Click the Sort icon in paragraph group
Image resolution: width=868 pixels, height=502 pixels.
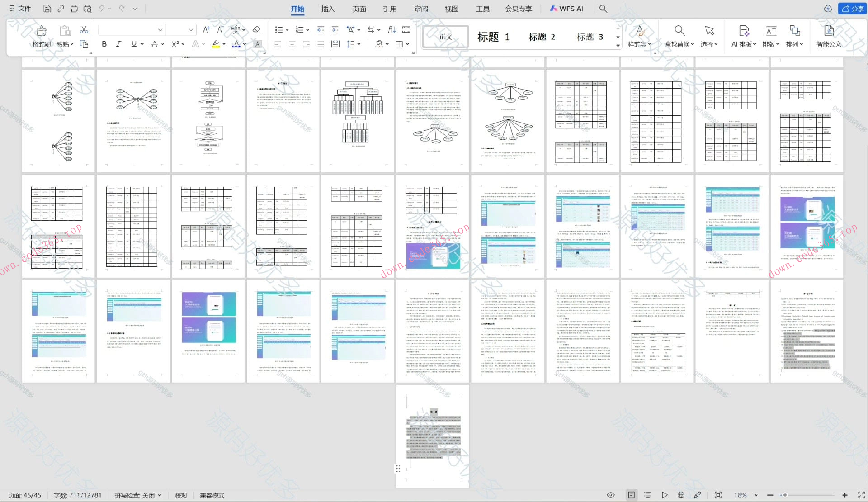(392, 30)
